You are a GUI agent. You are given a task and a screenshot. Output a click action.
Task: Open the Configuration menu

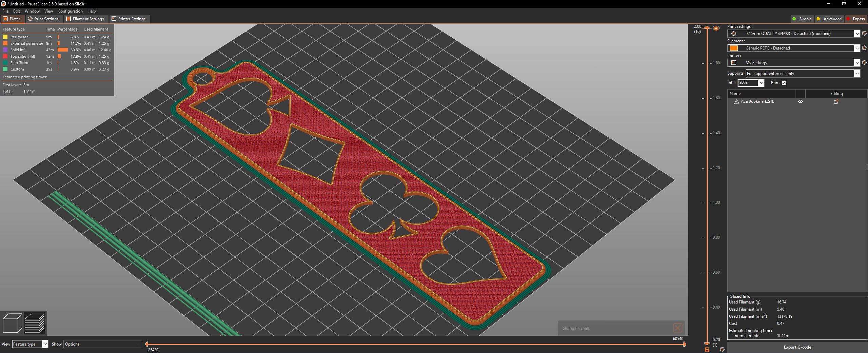(70, 11)
